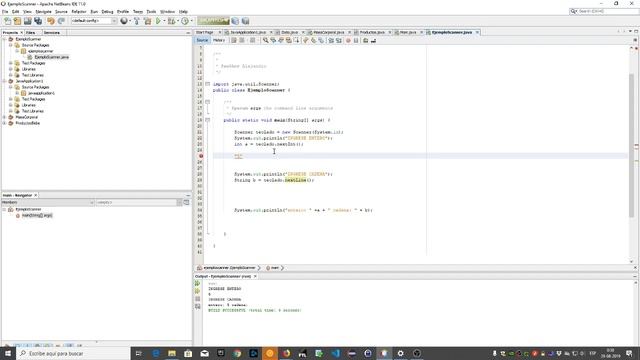The image size is (640, 360).
Task: Click the Windows Start button
Action: coord(8,353)
